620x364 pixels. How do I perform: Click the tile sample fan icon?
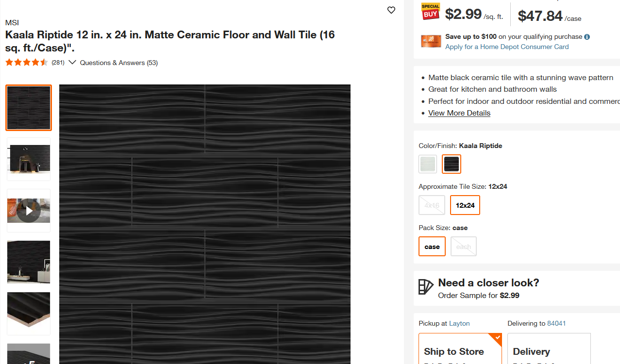coord(425,286)
